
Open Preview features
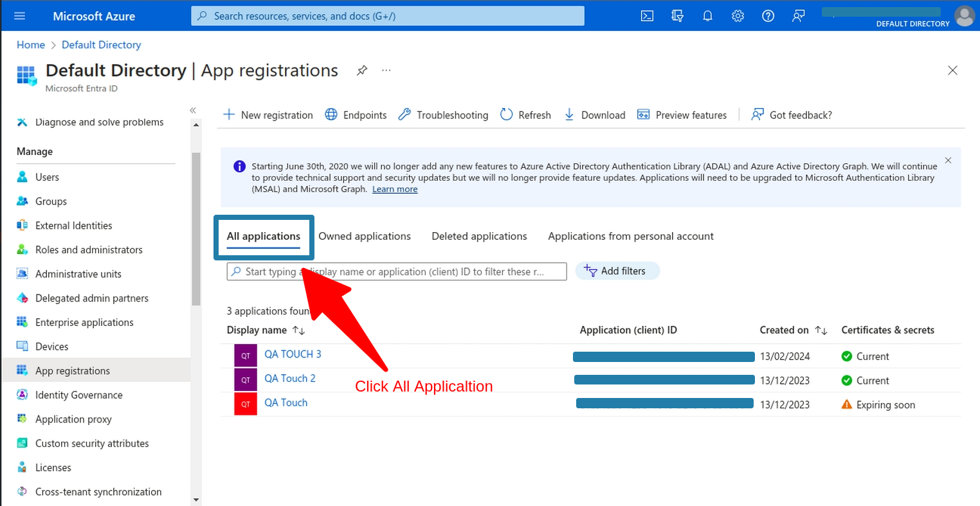click(x=682, y=115)
